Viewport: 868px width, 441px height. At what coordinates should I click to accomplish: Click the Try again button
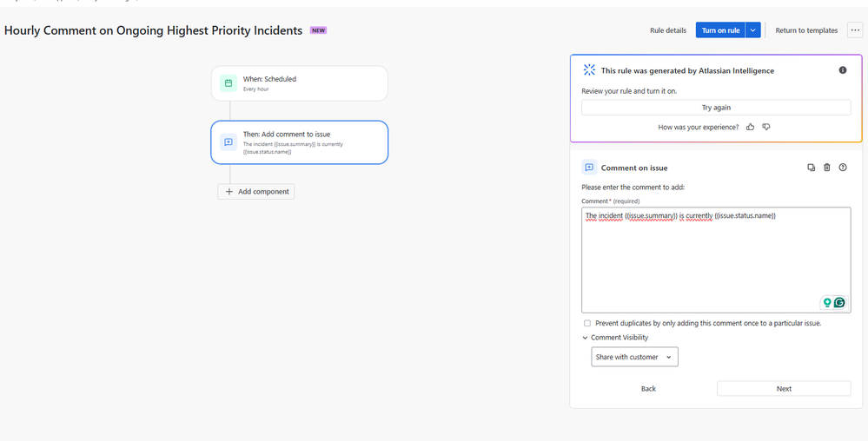point(716,108)
